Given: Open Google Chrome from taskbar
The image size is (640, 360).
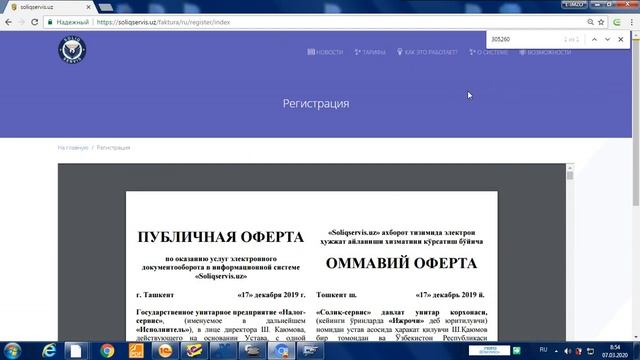Looking at the screenshot, I should coord(107,351).
